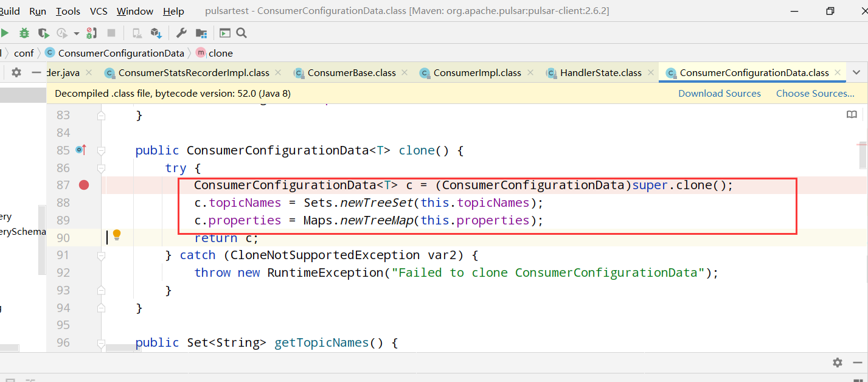Click fold end marker on line 93
The image size is (868, 382).
102,290
